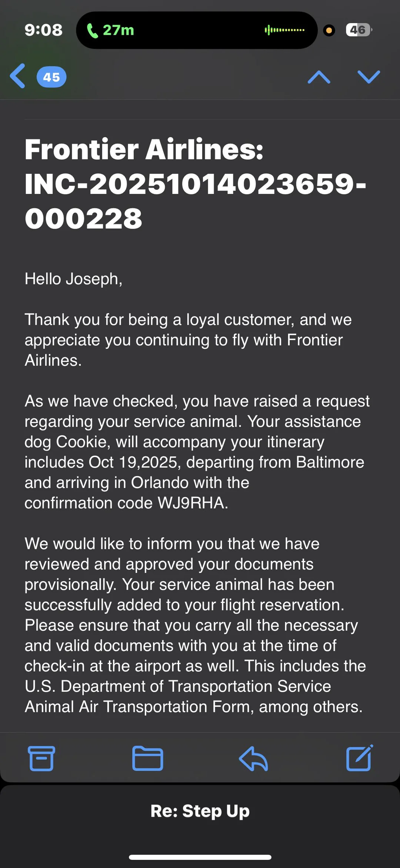The height and width of the screenshot is (868, 400).
Task: Tap the orange microphone indicator dot
Action: coord(329,30)
